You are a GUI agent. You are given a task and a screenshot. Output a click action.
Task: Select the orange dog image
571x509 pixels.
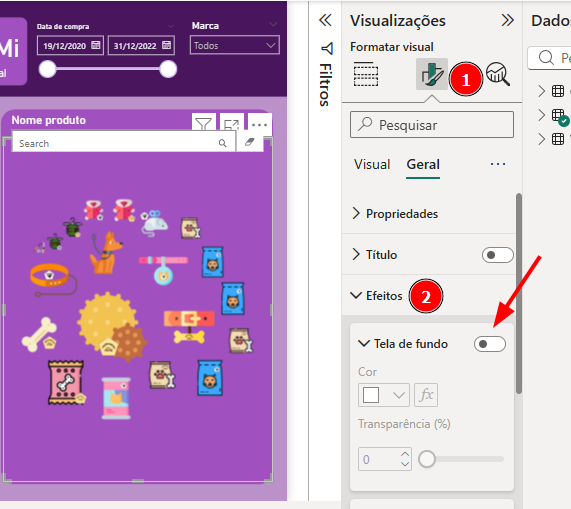tap(106, 253)
